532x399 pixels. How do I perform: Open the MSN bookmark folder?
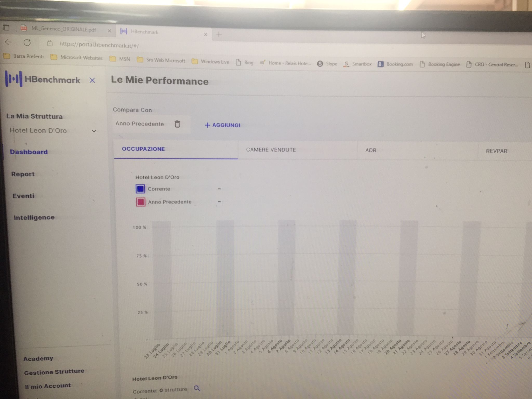pyautogui.click(x=120, y=59)
